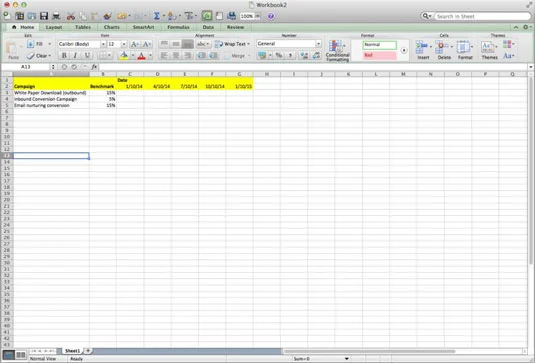Open font size 12 dropdown
The width and height of the screenshot is (535, 363).
(x=124, y=44)
